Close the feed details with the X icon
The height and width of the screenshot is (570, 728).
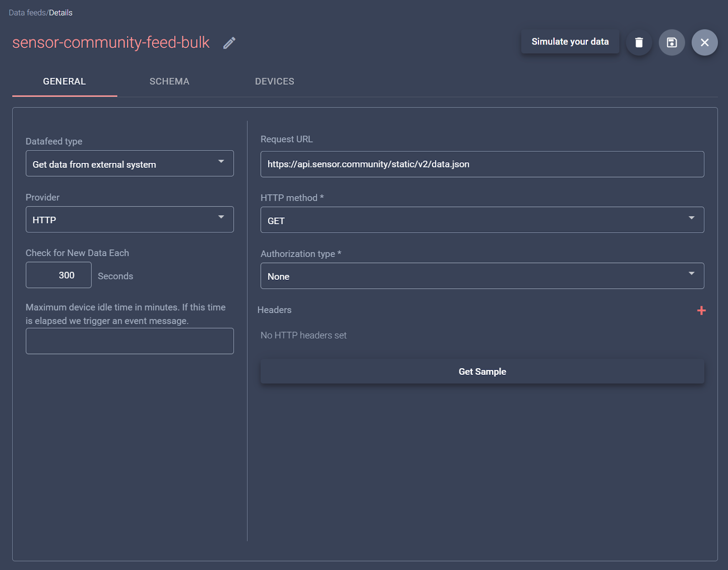click(x=704, y=42)
